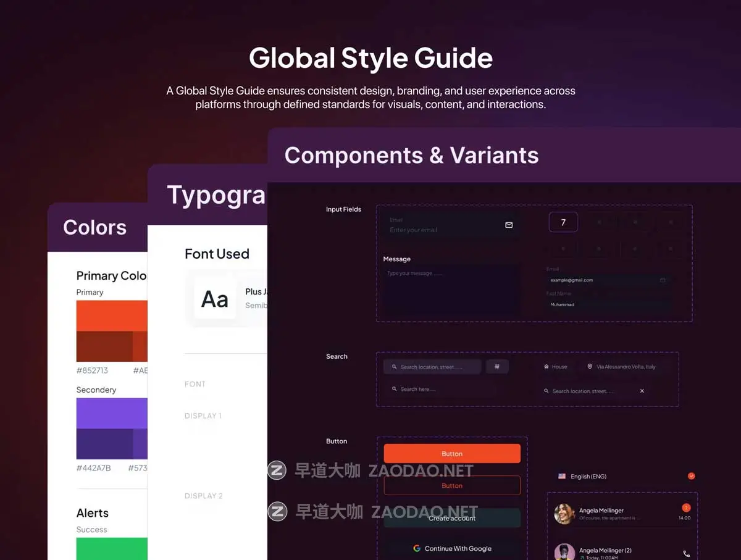Select the secondary purple color swatch
This screenshot has width=741, height=560.
(112, 413)
